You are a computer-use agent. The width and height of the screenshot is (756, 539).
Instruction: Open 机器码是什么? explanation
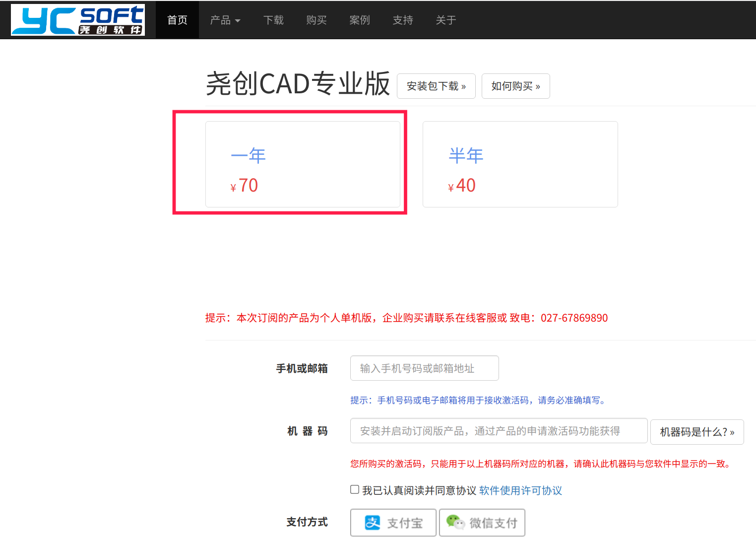(696, 432)
